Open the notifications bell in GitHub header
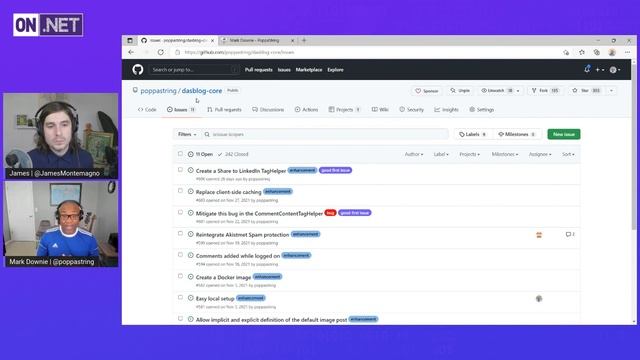This screenshot has width=640, height=360. 587,69
